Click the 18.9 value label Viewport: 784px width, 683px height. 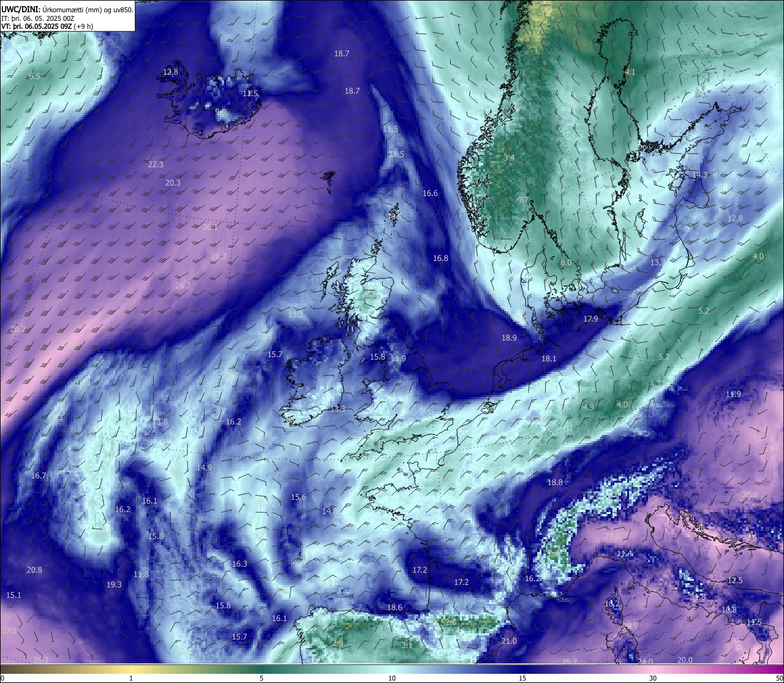(509, 338)
